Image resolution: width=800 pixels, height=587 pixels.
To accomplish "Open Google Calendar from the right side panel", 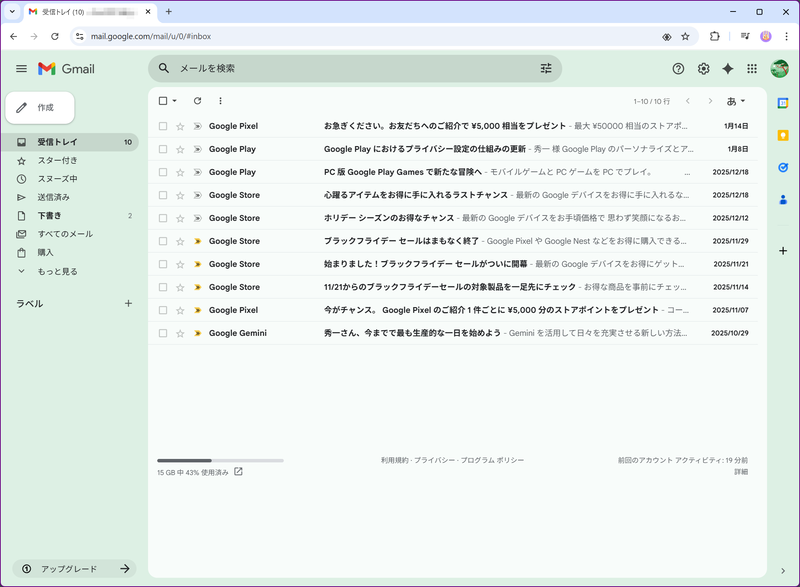I will point(782,103).
